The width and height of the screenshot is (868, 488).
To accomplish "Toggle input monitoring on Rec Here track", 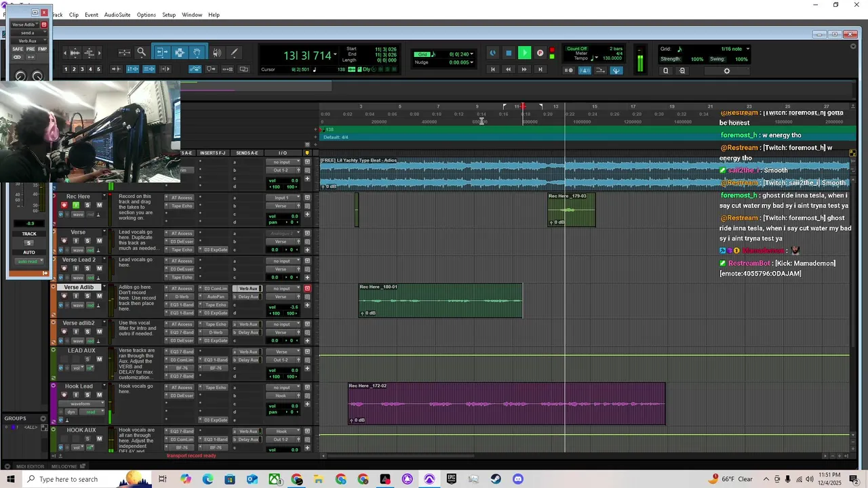I will [x=76, y=205].
